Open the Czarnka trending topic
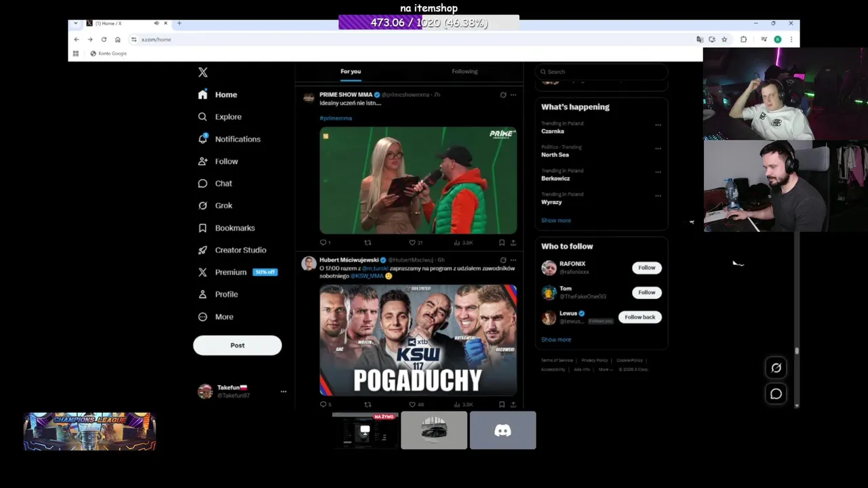The width and height of the screenshot is (868, 488). tap(553, 131)
